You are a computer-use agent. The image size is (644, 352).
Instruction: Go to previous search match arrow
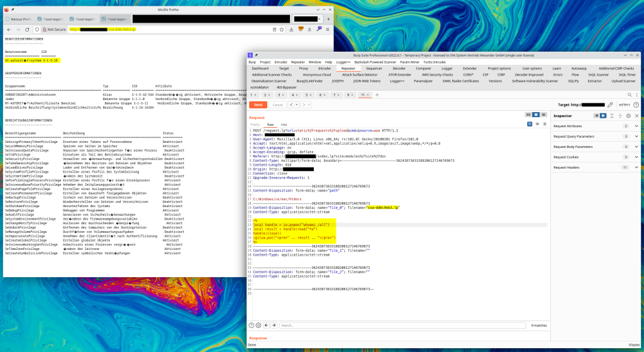coord(266,326)
